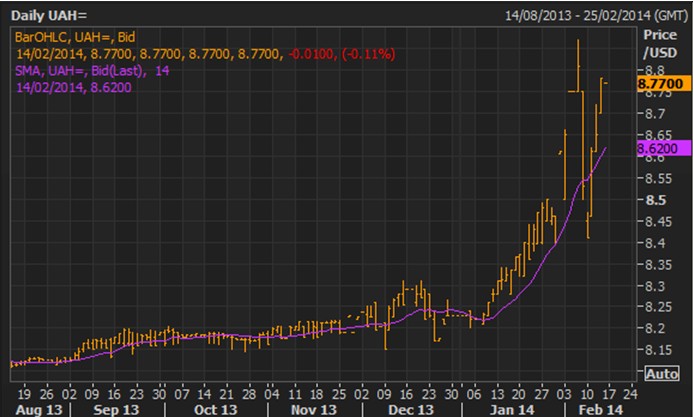Click the Auto scale button

tap(662, 373)
